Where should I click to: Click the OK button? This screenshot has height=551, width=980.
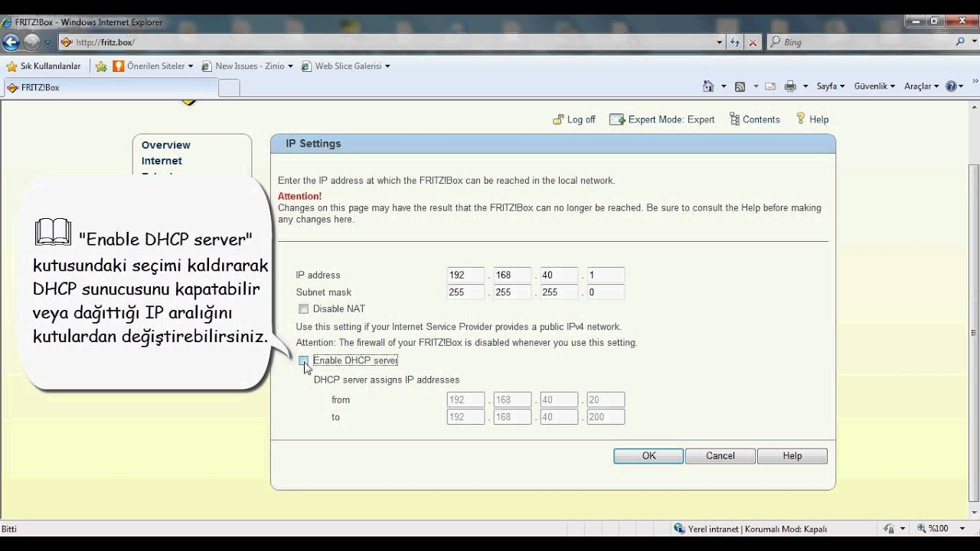tap(648, 456)
